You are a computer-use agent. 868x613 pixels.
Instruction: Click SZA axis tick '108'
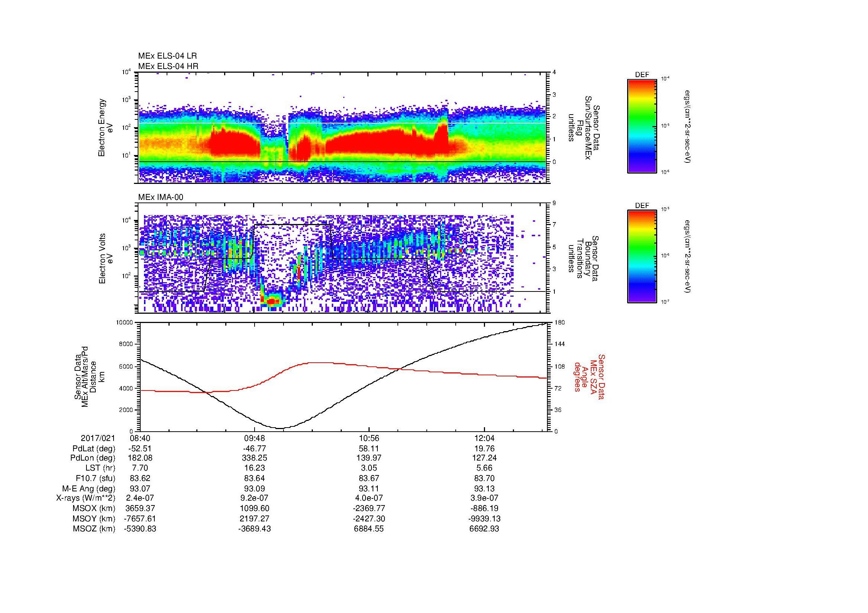pos(560,366)
